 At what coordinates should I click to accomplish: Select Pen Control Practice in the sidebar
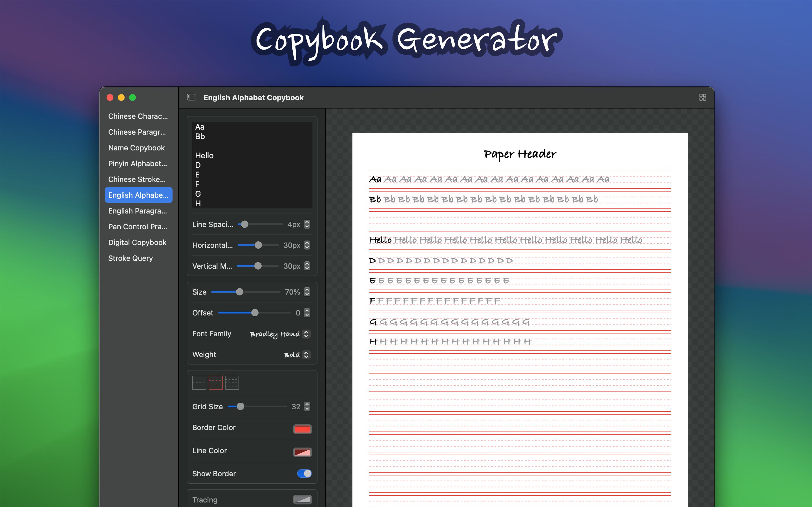click(x=138, y=227)
